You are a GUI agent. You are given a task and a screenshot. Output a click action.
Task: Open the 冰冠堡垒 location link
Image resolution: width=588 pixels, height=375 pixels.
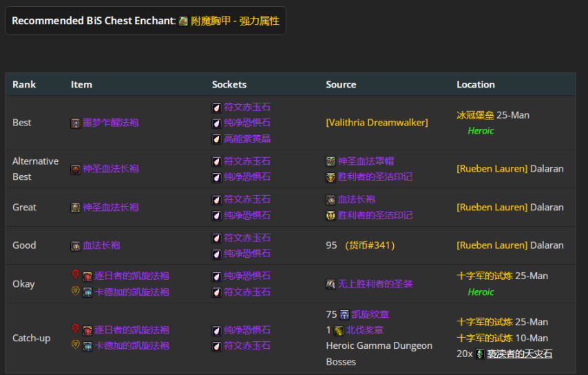click(x=475, y=115)
